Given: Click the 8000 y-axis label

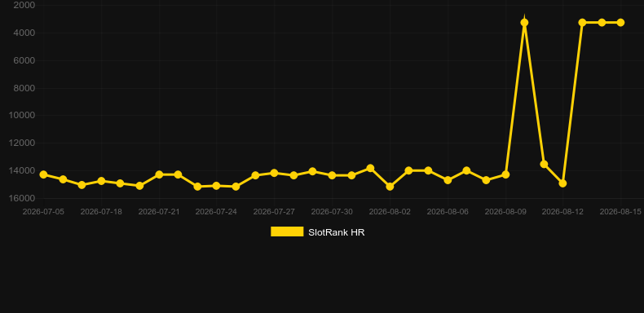Looking at the screenshot, I should click(24, 88).
